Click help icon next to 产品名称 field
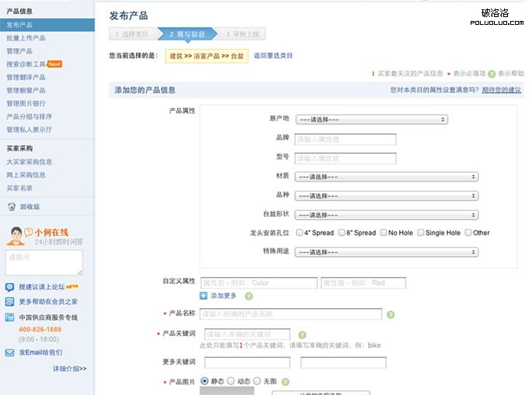The height and width of the screenshot is (395, 532). (x=391, y=314)
